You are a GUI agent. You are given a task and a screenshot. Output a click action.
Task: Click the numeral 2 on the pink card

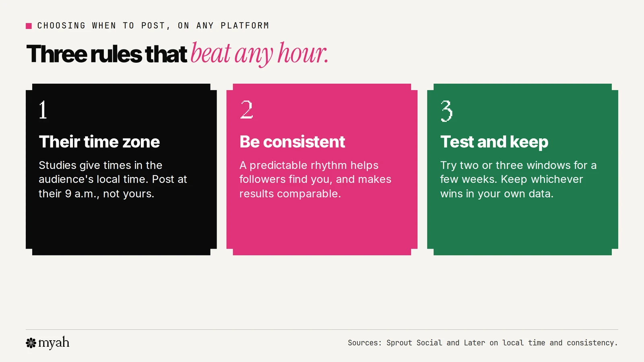coord(247,110)
